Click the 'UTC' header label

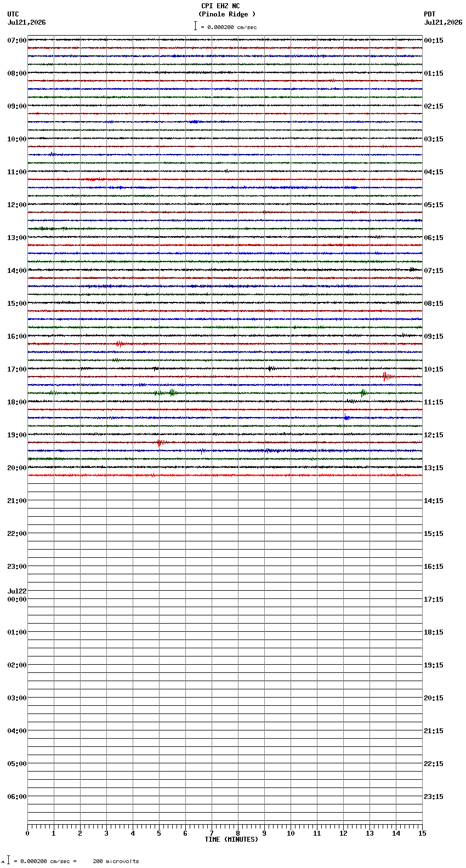click(x=13, y=14)
